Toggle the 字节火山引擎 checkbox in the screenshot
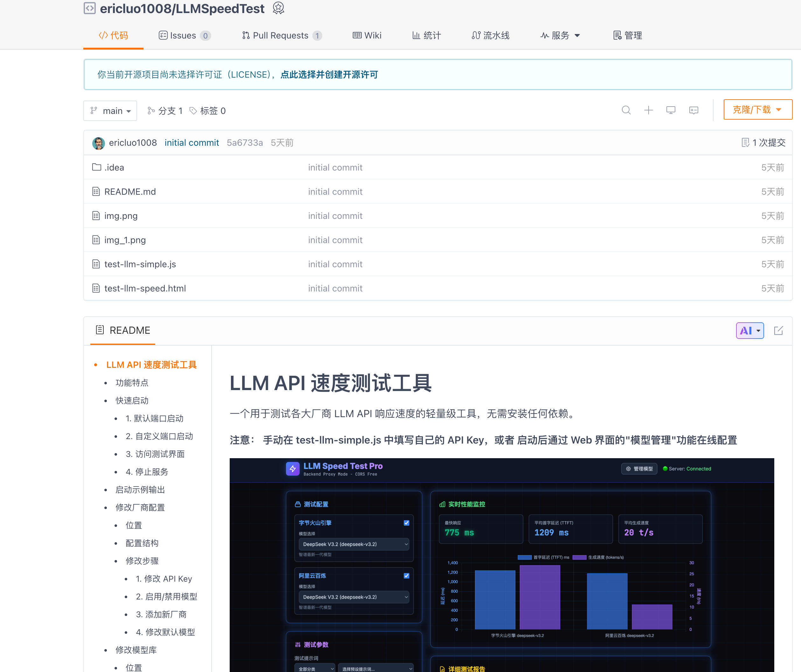The height and width of the screenshot is (672, 801). point(407,523)
